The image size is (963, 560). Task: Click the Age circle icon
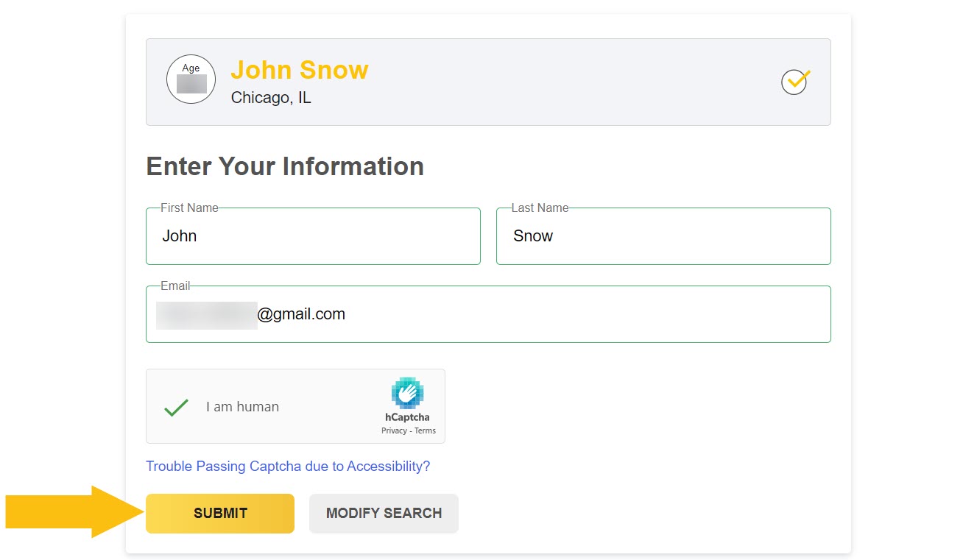(191, 79)
